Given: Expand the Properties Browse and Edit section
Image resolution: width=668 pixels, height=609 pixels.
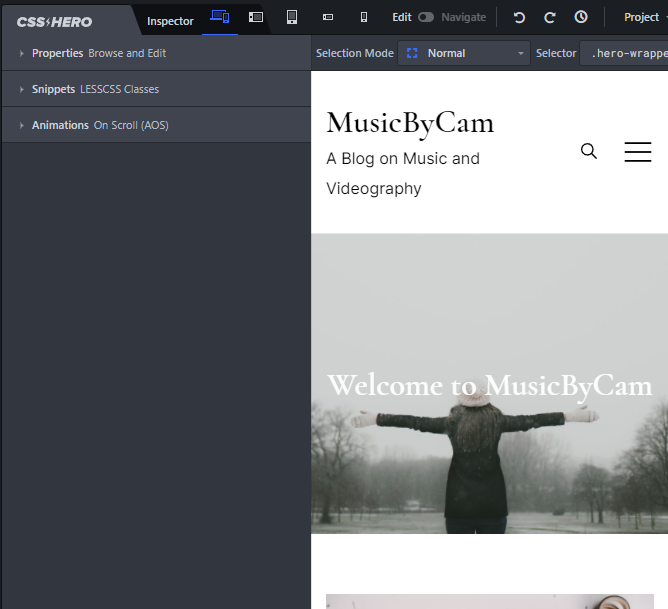Looking at the screenshot, I should [x=156, y=53].
